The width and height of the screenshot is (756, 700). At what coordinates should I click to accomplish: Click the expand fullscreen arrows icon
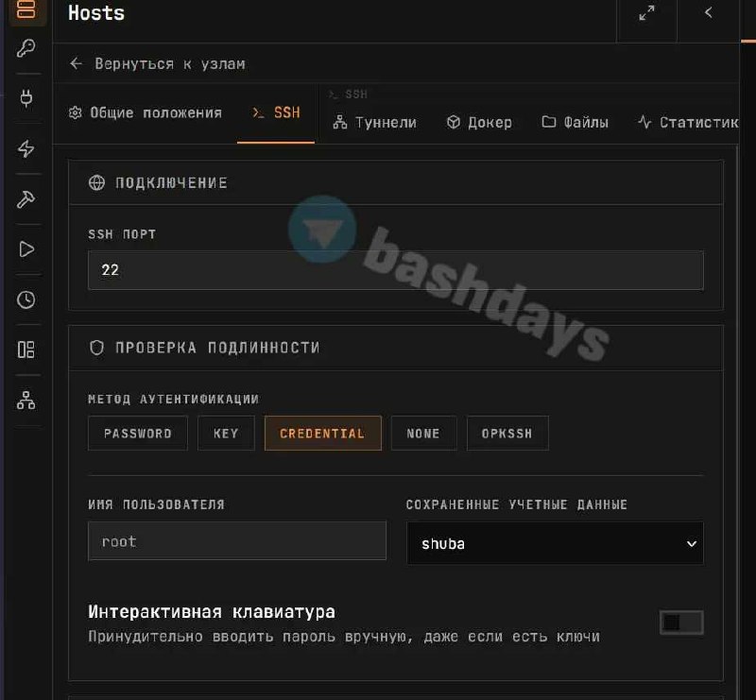click(x=646, y=13)
